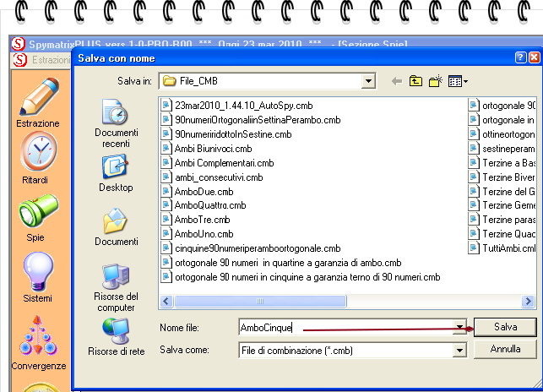This screenshot has width=543, height=392.
Task: Open Risorse di rete
Action: [x=116, y=337]
